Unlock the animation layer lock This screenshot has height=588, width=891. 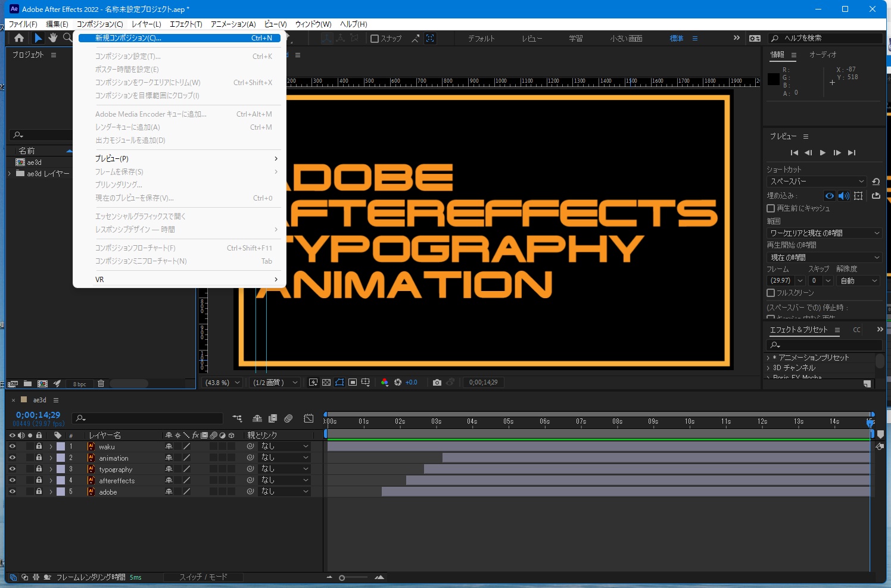tap(39, 458)
